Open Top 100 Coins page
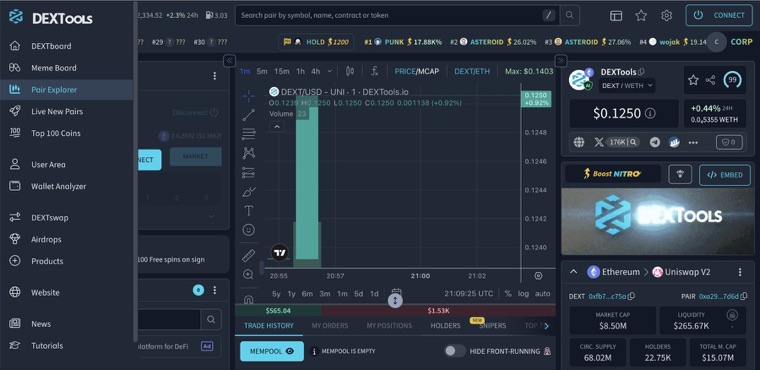 [x=56, y=133]
